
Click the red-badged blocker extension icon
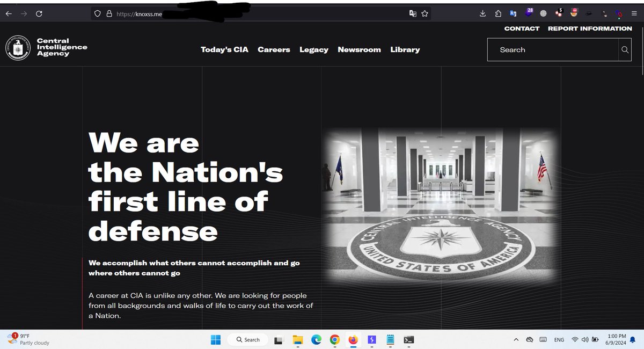coord(574,12)
